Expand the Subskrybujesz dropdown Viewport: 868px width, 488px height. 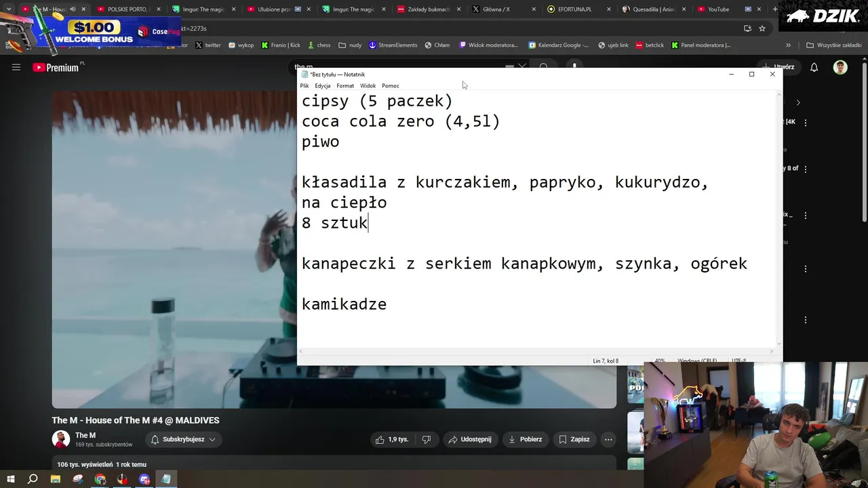pos(183,439)
